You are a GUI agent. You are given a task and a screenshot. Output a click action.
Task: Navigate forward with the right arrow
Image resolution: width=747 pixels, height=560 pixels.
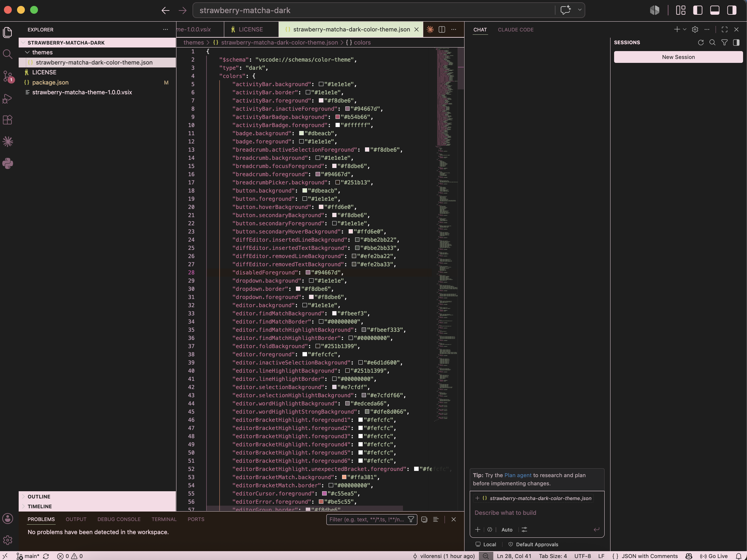coord(183,10)
